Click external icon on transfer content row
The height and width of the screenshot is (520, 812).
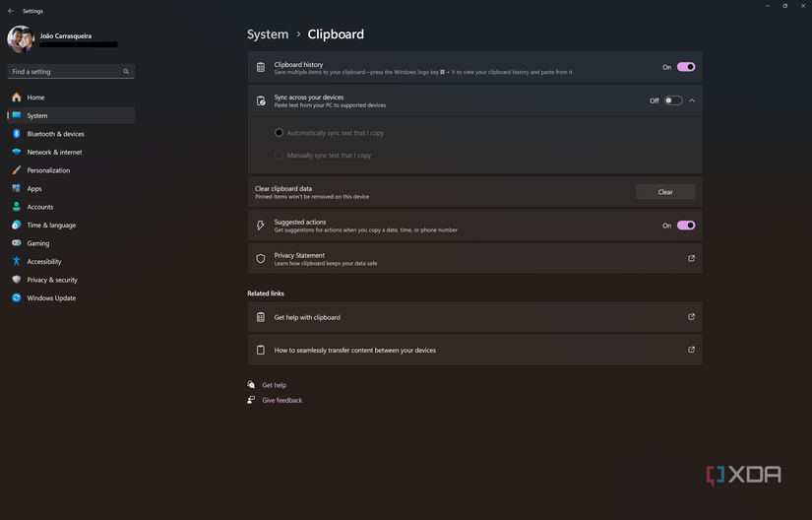[691, 350]
